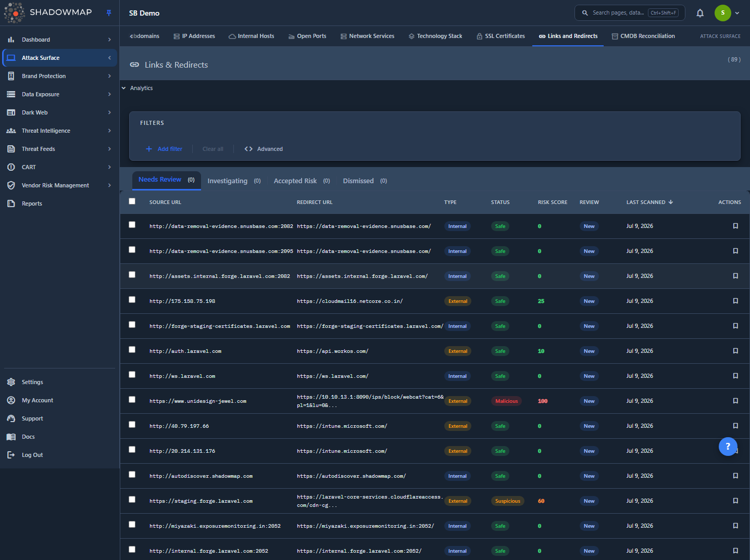The image size is (750, 560).
Task: Bookmark the 40.79.197.66 row
Action: (735, 426)
